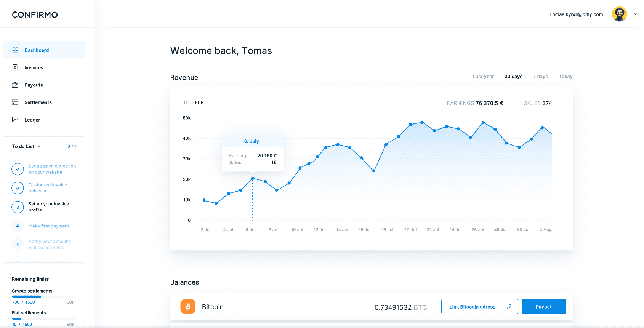The image size is (644, 328).
Task: Click the user profile avatar
Action: [x=619, y=14]
